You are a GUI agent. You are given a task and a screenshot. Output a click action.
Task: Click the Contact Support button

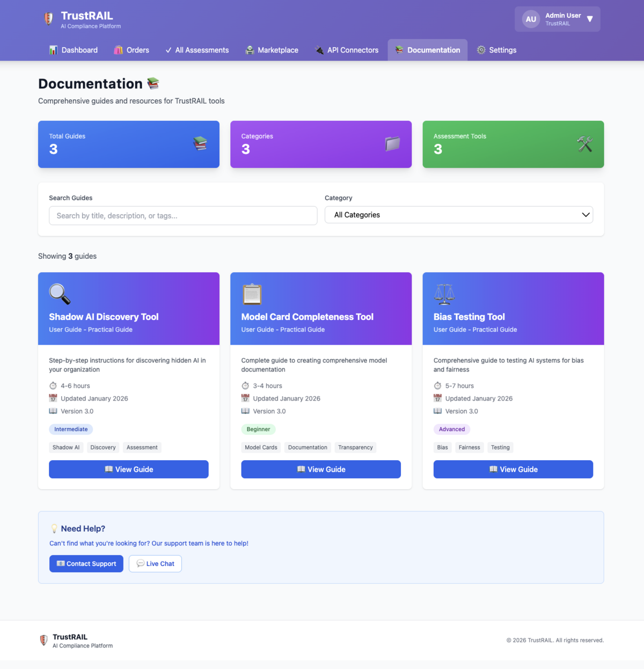click(86, 563)
